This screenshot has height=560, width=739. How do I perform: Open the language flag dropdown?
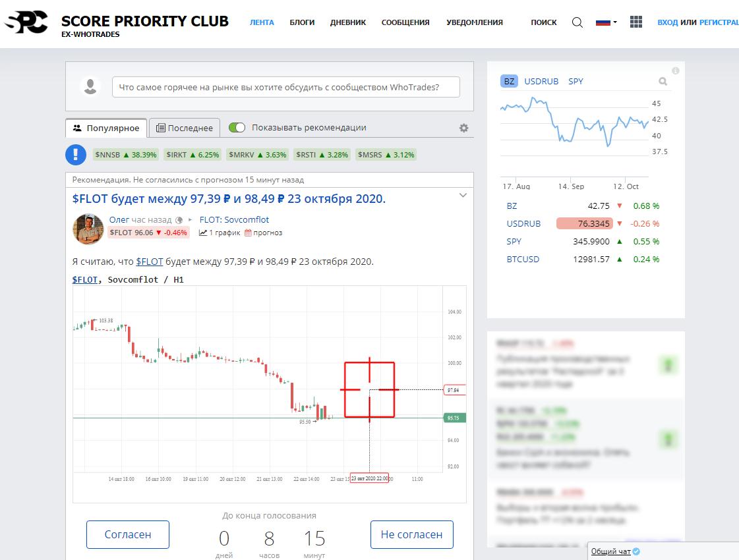606,22
